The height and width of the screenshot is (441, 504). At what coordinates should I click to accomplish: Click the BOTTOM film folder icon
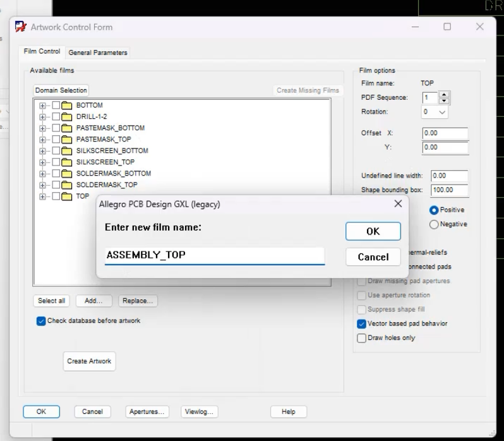[66, 106]
